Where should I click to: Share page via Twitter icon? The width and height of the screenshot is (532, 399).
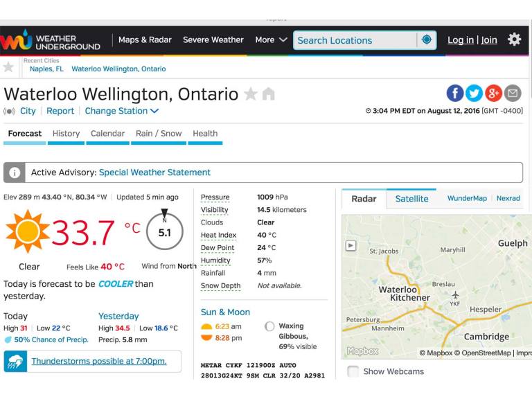[474, 94]
